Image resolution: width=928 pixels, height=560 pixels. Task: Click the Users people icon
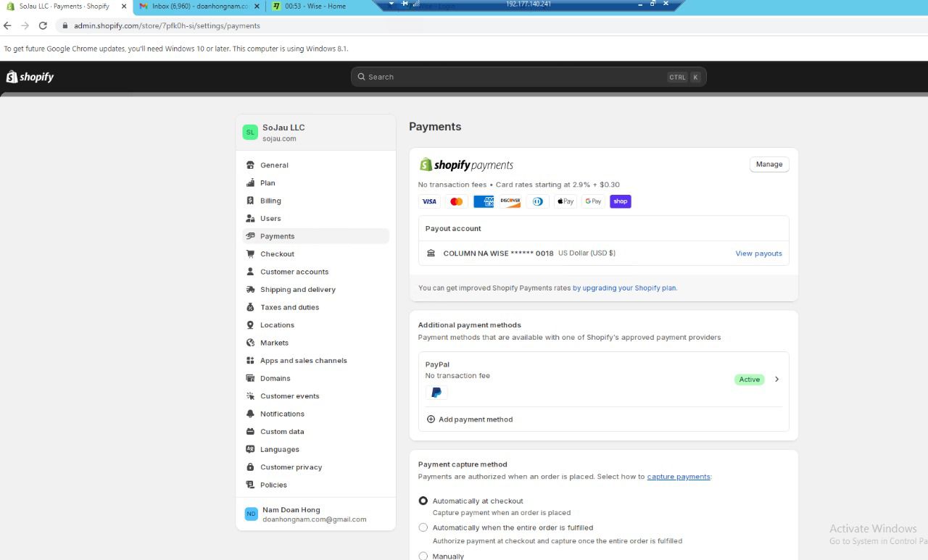(251, 218)
